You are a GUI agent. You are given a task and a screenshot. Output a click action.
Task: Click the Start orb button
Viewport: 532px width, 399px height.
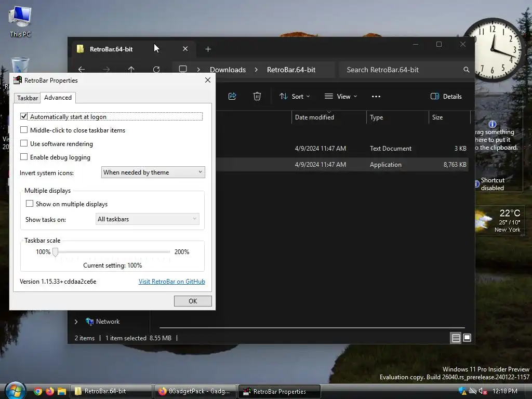15,391
